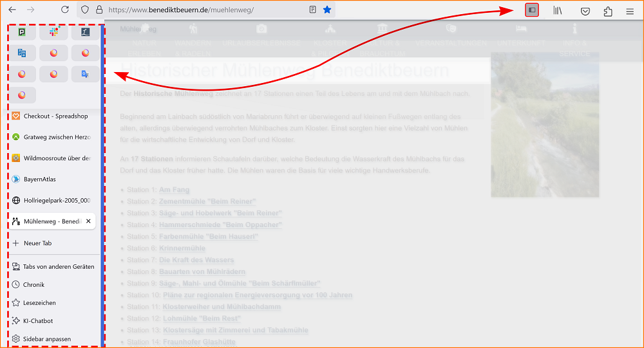Open the Mühlbach path photo thumbnail
This screenshot has width=644, height=348.
click(x=545, y=124)
